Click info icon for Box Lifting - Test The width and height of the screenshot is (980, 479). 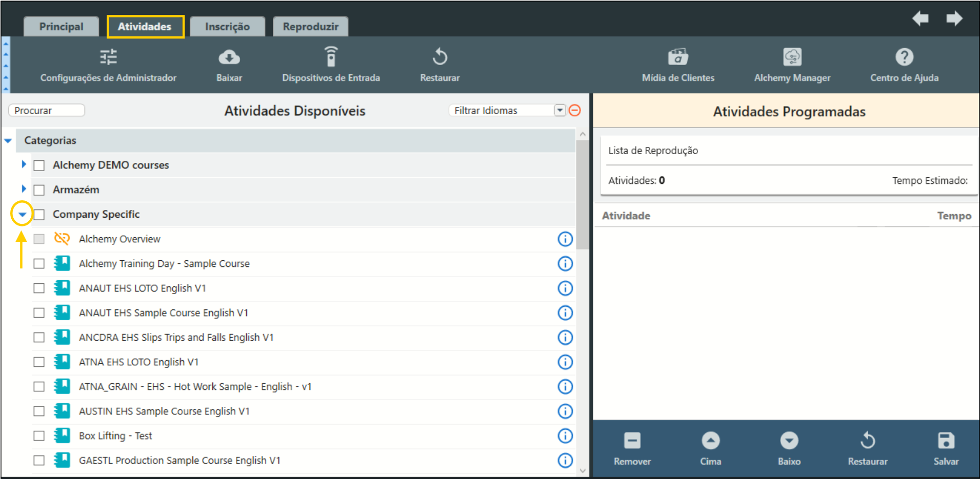pos(565,436)
